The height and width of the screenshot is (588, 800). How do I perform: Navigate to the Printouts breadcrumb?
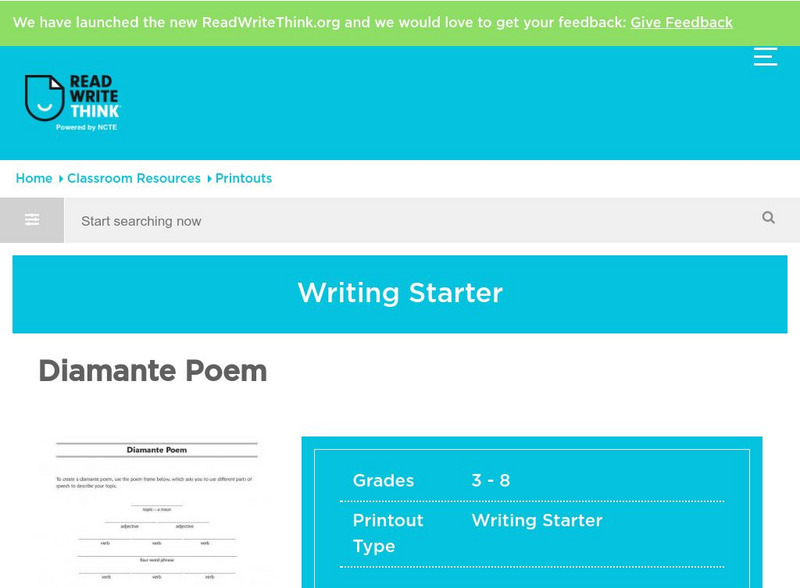(x=244, y=178)
